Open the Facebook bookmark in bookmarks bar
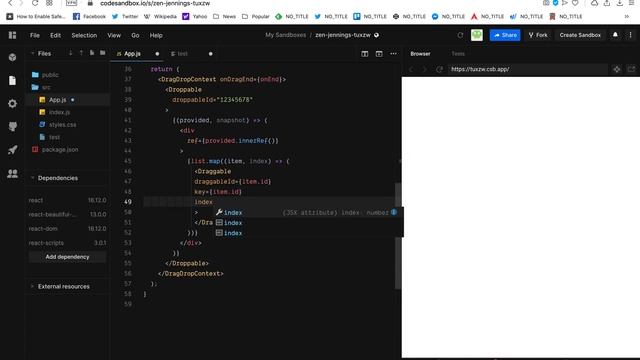 [x=89, y=16]
